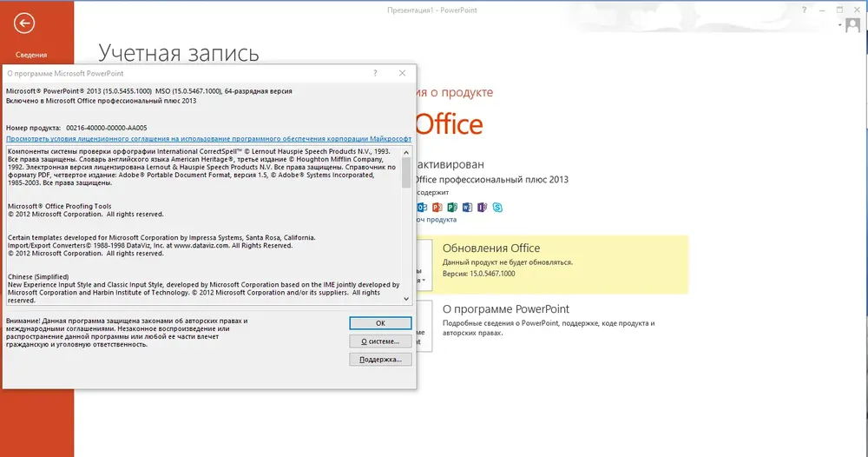Image resolution: width=868 pixels, height=457 pixels.
Task: Click the Office профессиональный плюс 2013 product name
Action: pos(492,180)
